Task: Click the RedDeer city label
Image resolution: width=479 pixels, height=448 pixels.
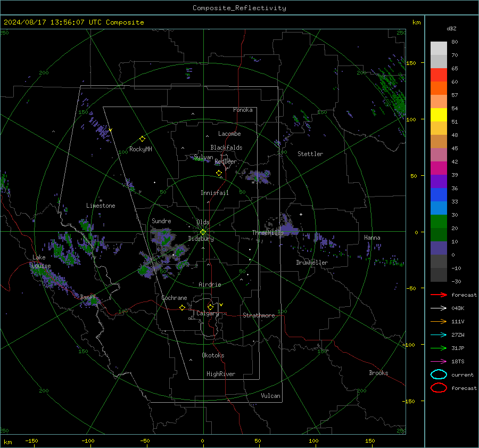Action: point(226,161)
